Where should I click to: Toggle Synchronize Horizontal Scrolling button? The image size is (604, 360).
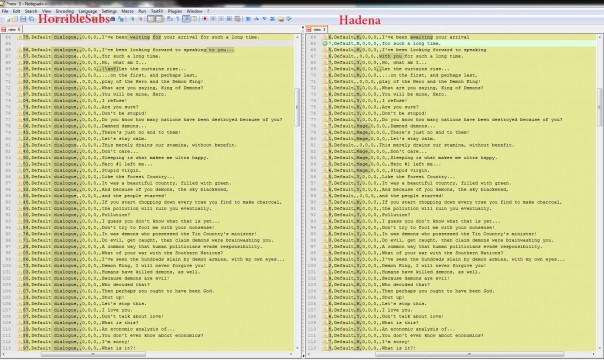159,19
